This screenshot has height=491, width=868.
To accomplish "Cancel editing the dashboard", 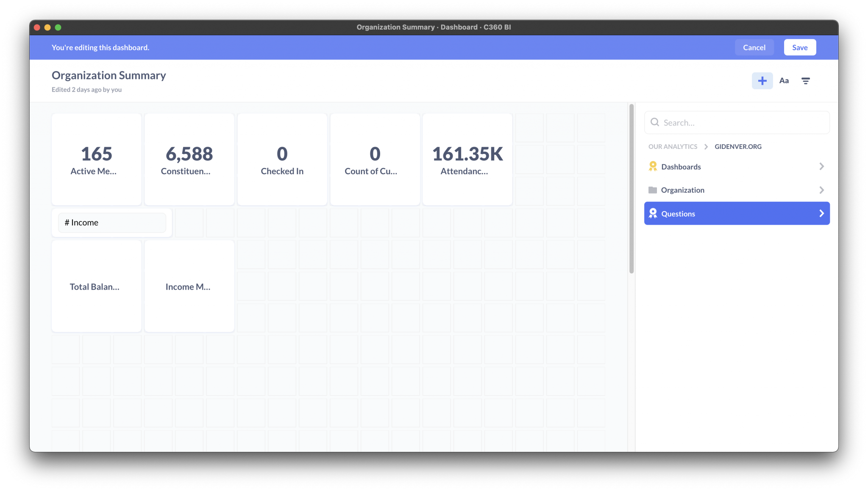I will tap(754, 47).
